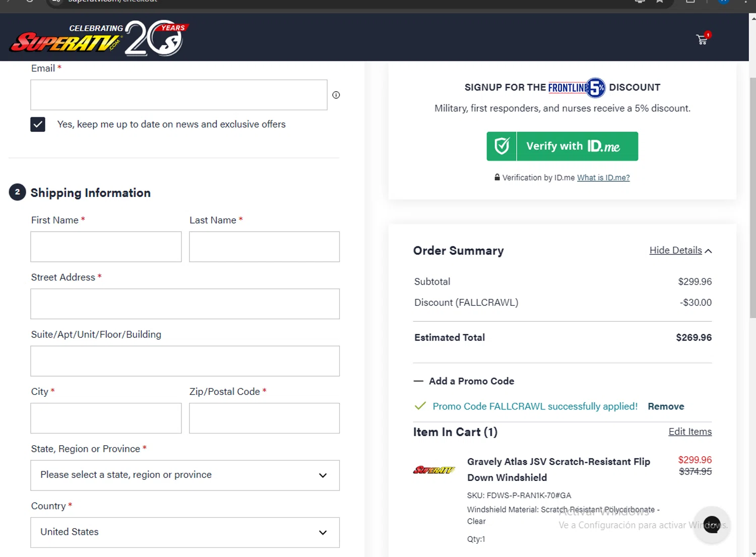Click the email info icon
Viewport: 756px width, 557px height.
pyautogui.click(x=336, y=95)
